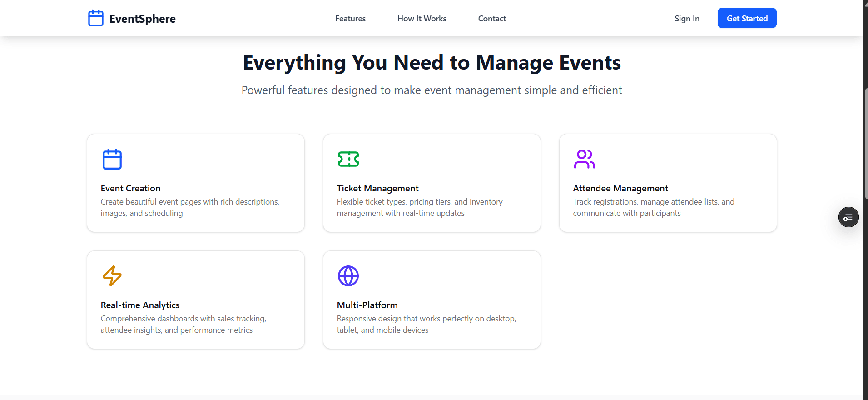Select the Event Creation card title

(130, 188)
